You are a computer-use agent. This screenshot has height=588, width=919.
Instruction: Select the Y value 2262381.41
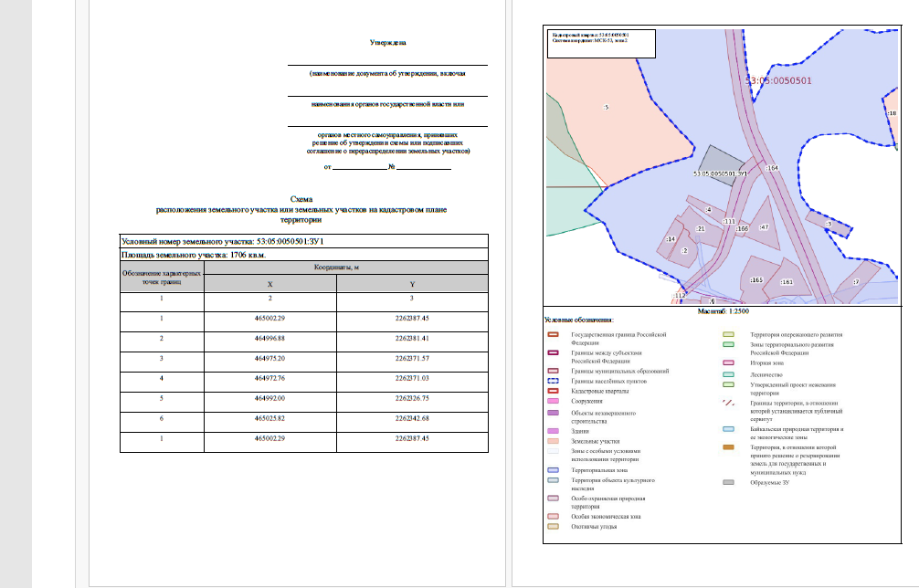(x=412, y=339)
